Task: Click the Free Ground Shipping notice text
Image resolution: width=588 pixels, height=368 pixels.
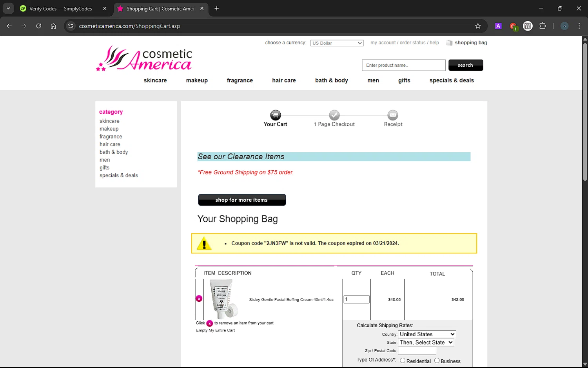Action: (x=245, y=172)
